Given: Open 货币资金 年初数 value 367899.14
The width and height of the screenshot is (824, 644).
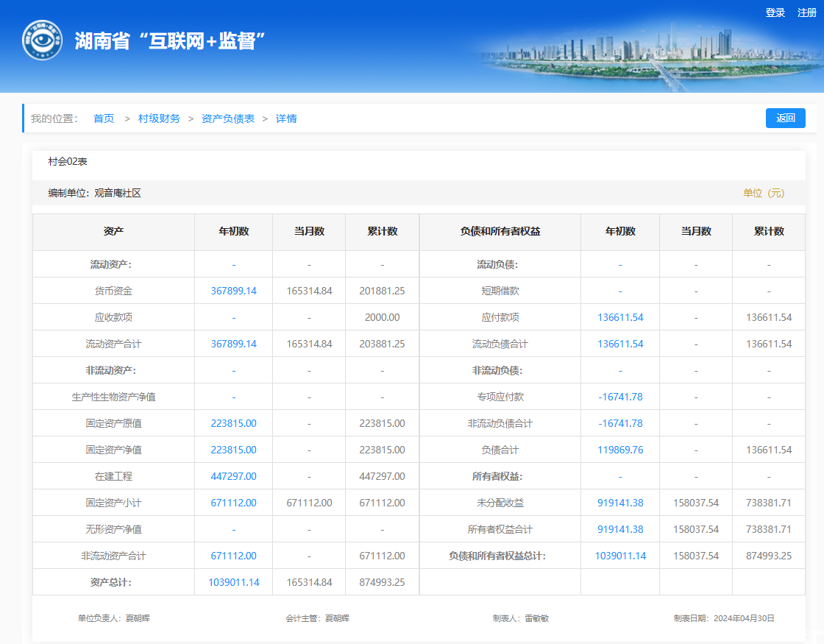Looking at the screenshot, I should tap(233, 291).
